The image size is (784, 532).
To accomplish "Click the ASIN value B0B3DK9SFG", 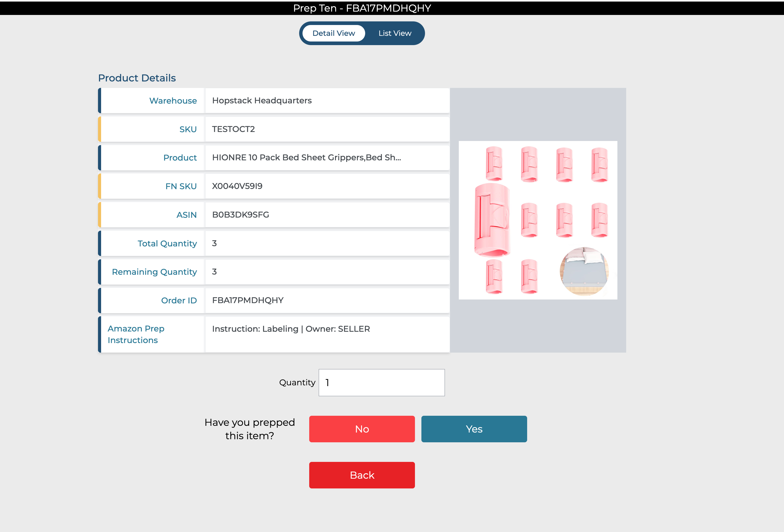I will pyautogui.click(x=241, y=215).
